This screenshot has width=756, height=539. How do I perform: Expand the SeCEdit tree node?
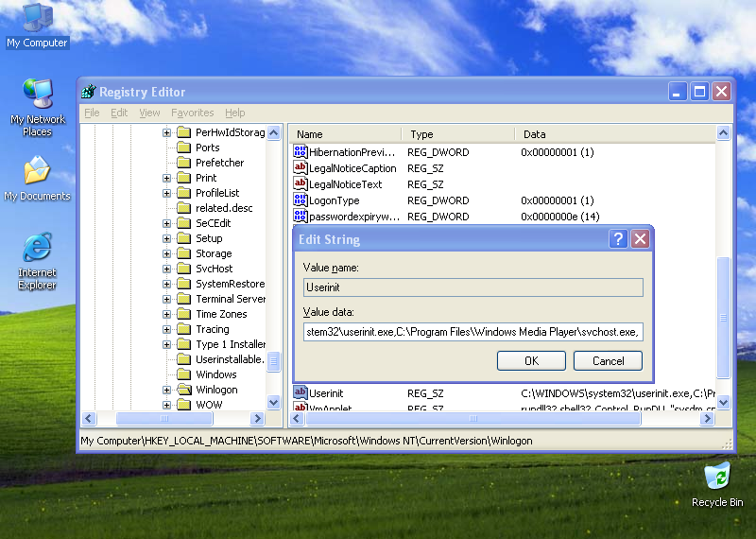(166, 223)
